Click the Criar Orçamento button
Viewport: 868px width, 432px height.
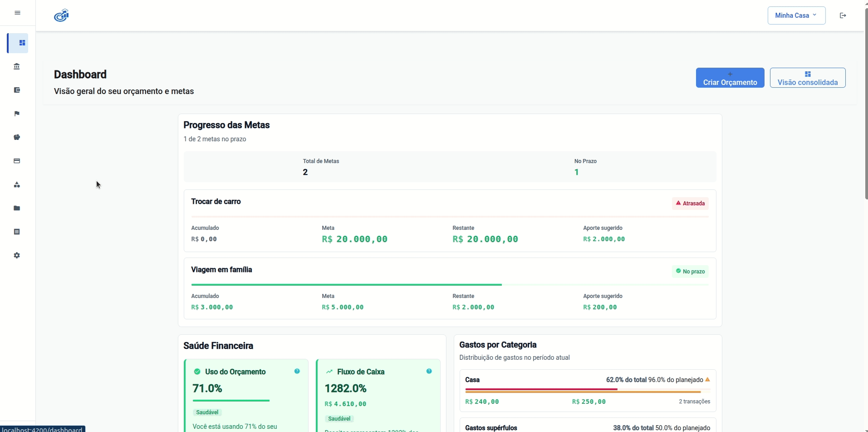tap(730, 78)
